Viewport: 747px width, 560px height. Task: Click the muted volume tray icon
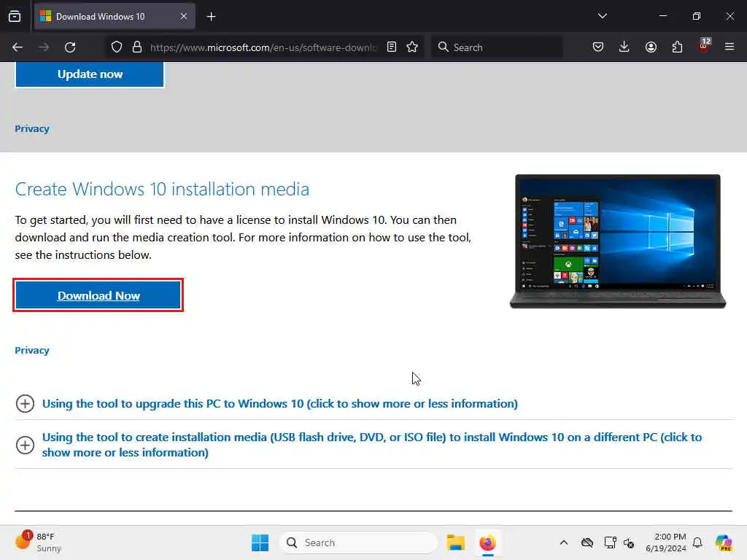tap(628, 542)
